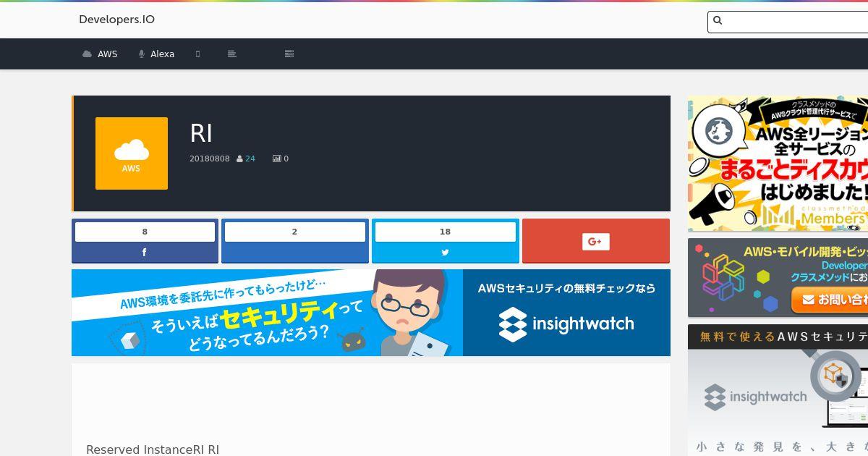Open the classmethod Members discount sidebar ad

coord(778,164)
